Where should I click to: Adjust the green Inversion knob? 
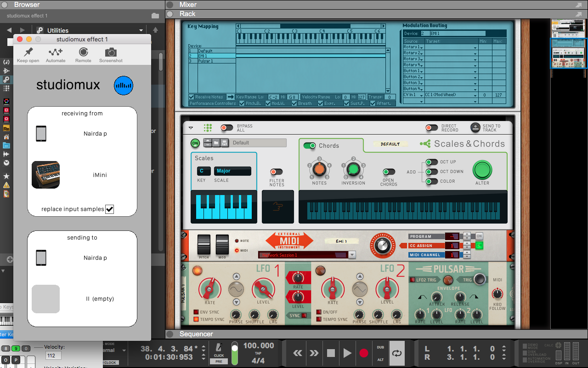(x=353, y=169)
